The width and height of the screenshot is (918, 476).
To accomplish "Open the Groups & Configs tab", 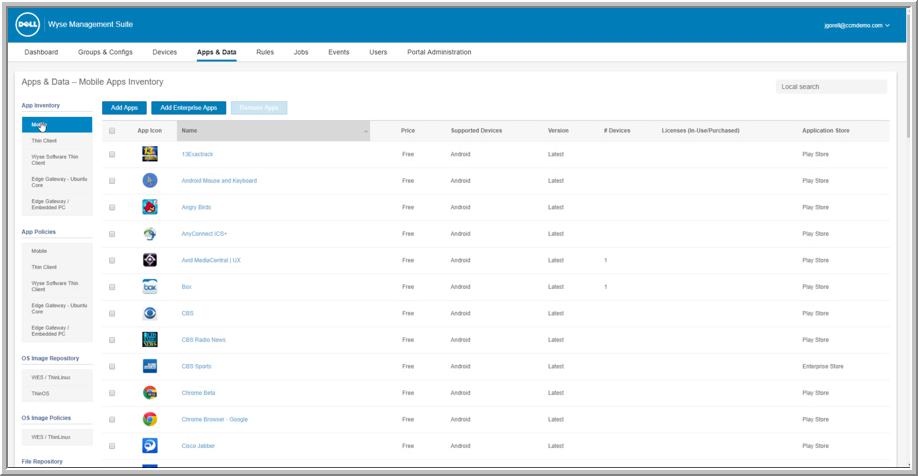I will [105, 52].
